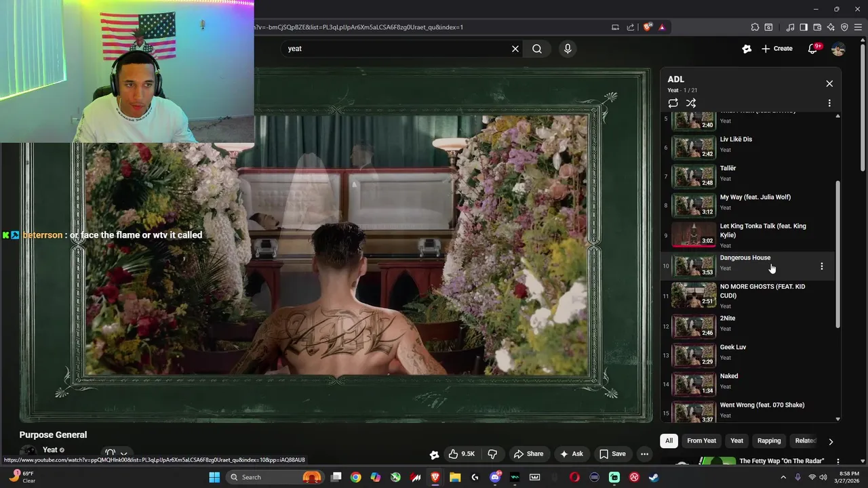Open File Explorer from the taskbar

tap(455, 477)
